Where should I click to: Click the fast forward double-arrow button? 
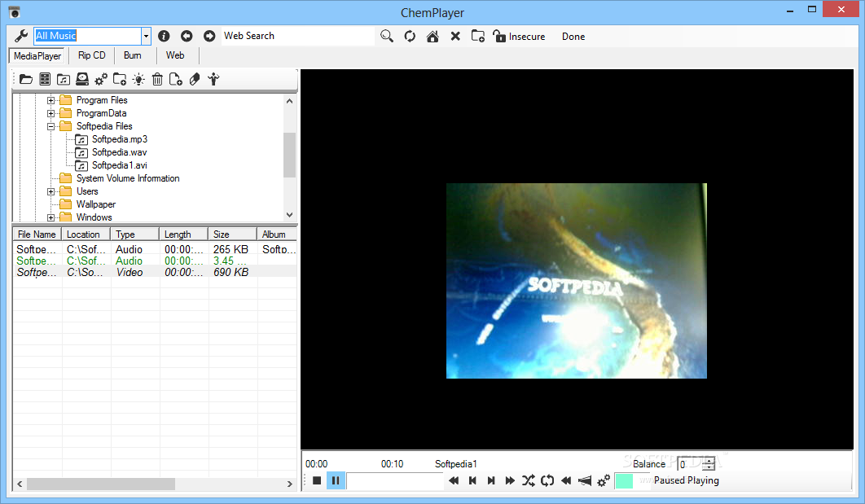click(510, 480)
